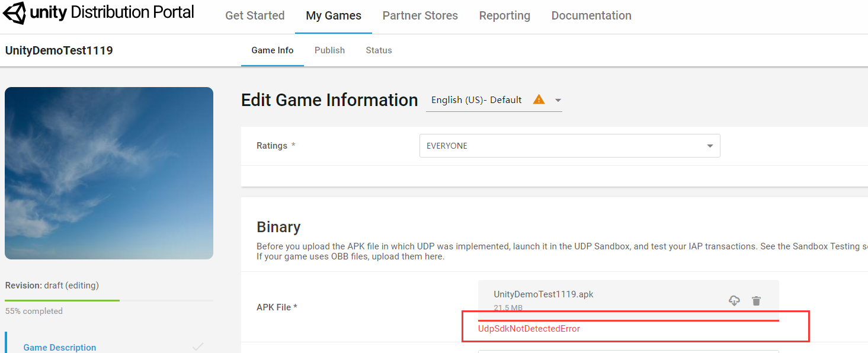Click the orange warning triangle icon
The height and width of the screenshot is (353, 868).
point(539,99)
